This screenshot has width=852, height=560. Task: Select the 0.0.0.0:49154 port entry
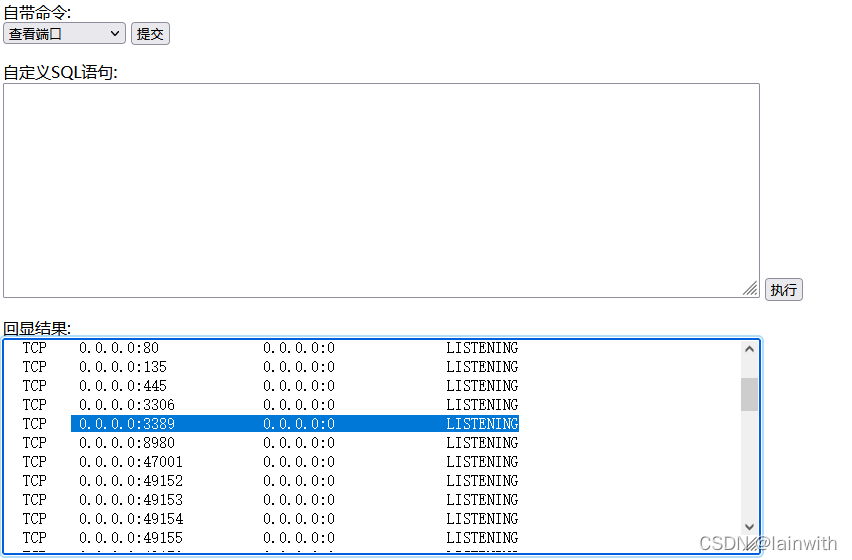coord(131,519)
